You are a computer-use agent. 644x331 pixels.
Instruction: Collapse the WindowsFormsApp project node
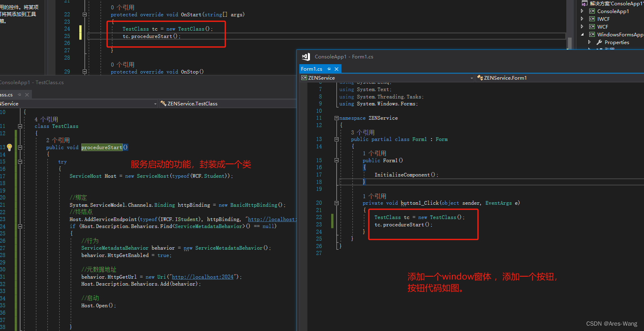pyautogui.click(x=582, y=34)
